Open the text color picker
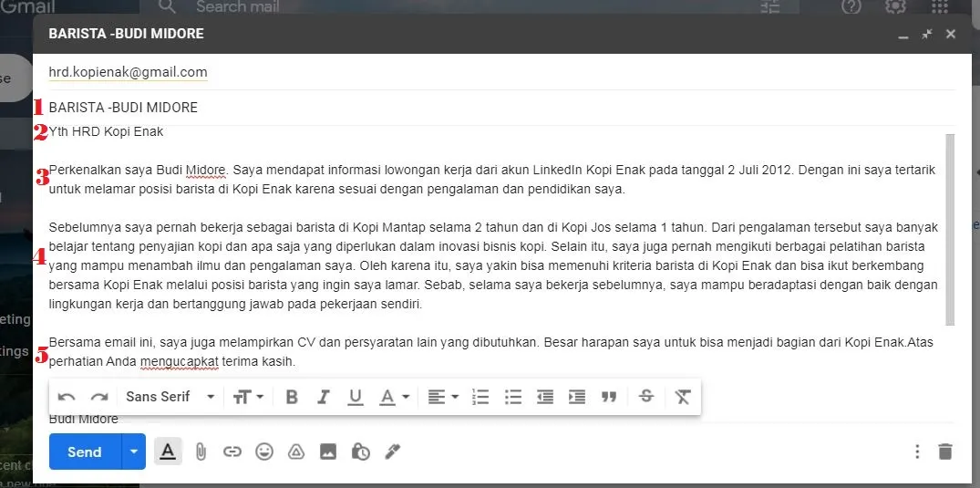Viewport: 980px width, 488px height. [395, 397]
